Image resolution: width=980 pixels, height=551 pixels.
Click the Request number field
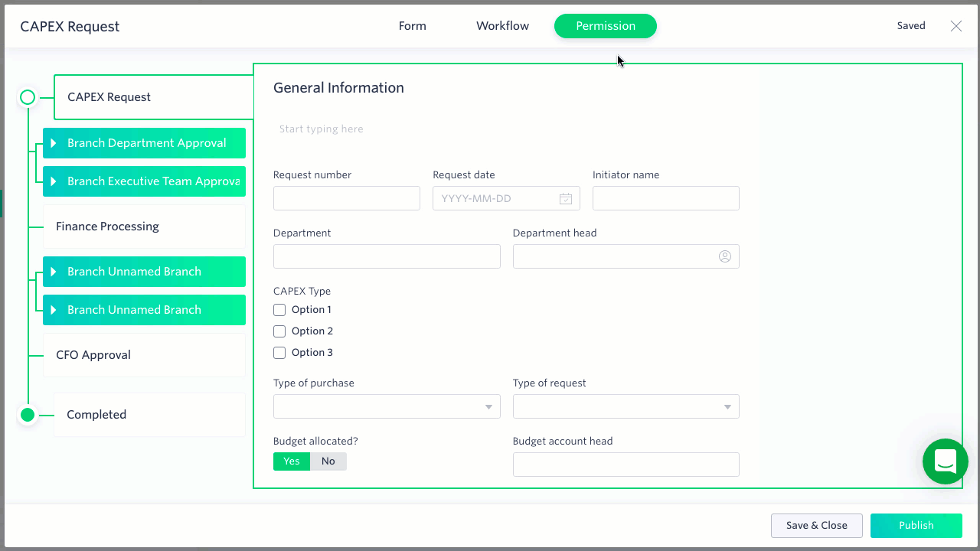pos(347,198)
